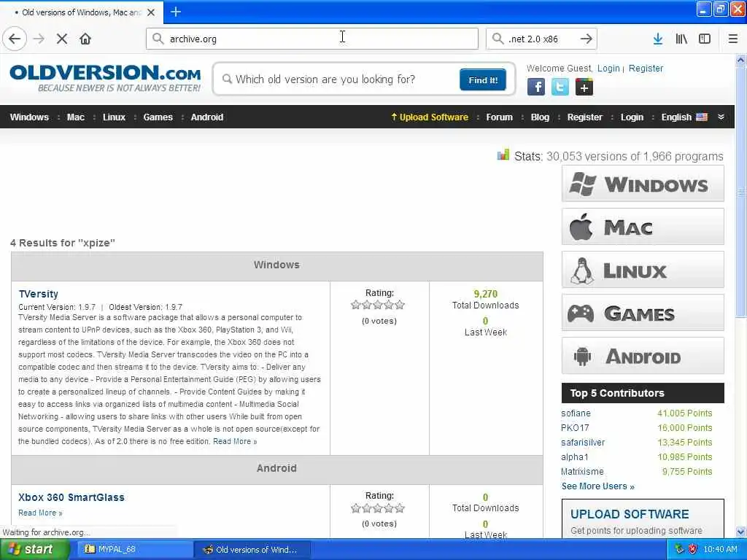The width and height of the screenshot is (747, 560).
Task: Click the Login link beside Welcome Guest
Action: [608, 69]
